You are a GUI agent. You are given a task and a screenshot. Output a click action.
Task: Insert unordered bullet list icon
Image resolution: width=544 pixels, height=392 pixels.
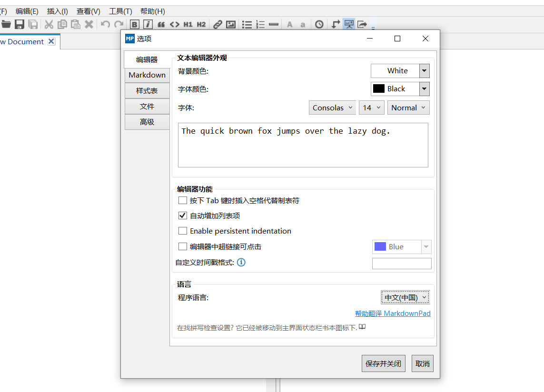tap(247, 24)
